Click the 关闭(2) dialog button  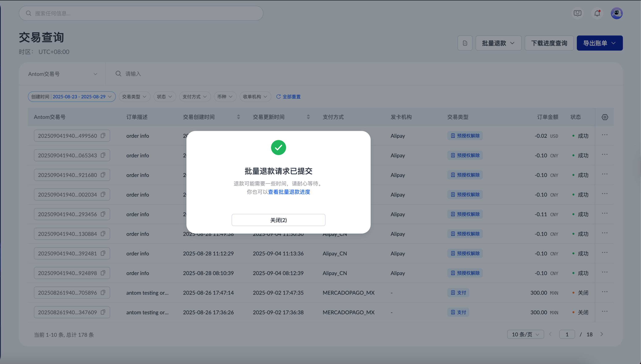coord(278,220)
